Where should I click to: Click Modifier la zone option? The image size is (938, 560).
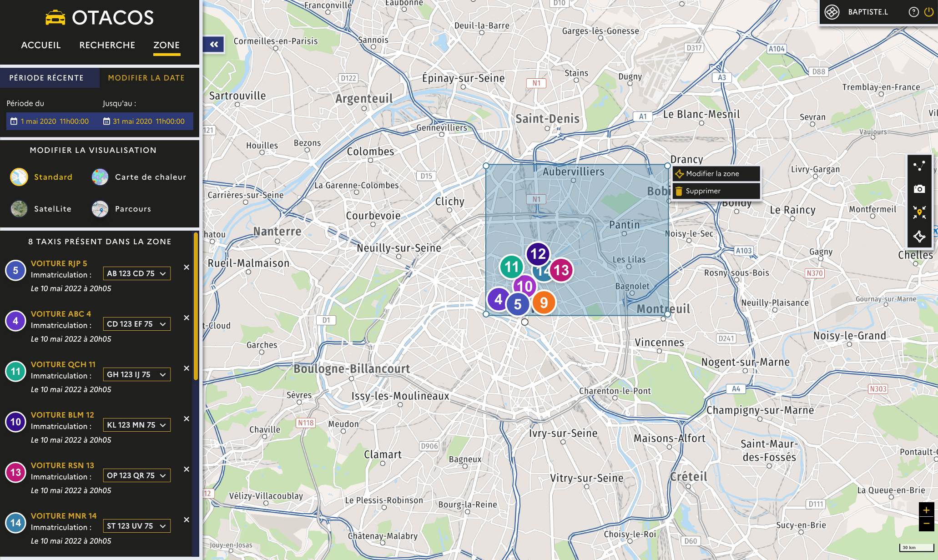tap(712, 174)
